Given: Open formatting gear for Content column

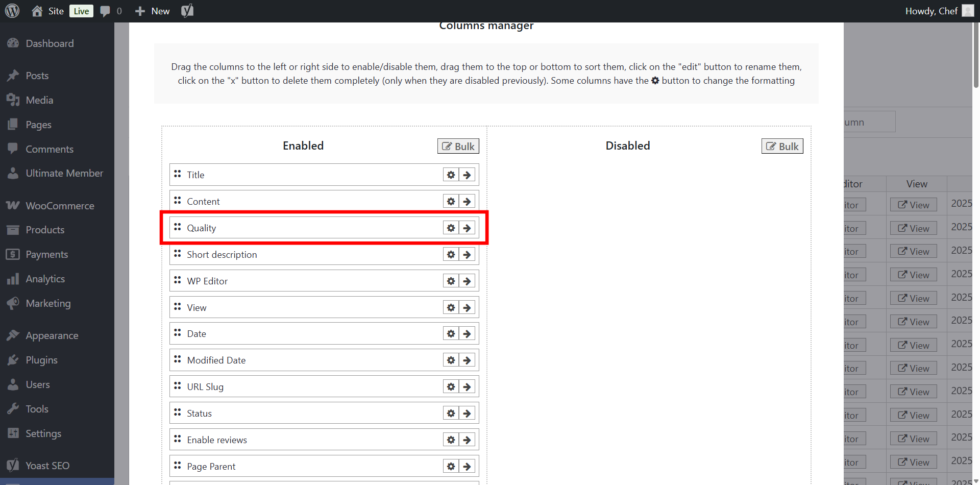Looking at the screenshot, I should pos(451,201).
